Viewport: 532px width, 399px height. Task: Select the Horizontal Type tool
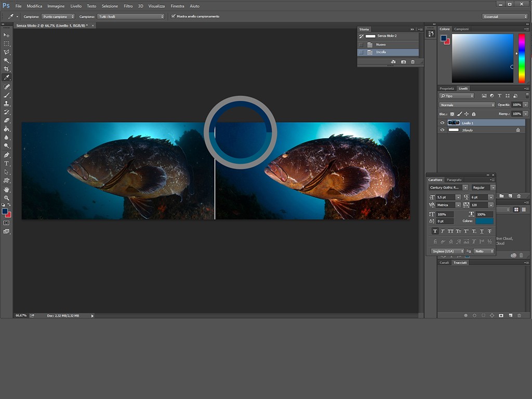pyautogui.click(x=7, y=163)
